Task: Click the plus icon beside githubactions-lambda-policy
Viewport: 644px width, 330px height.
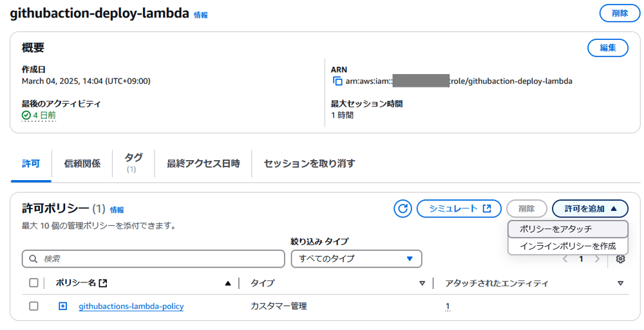Action: click(x=63, y=306)
